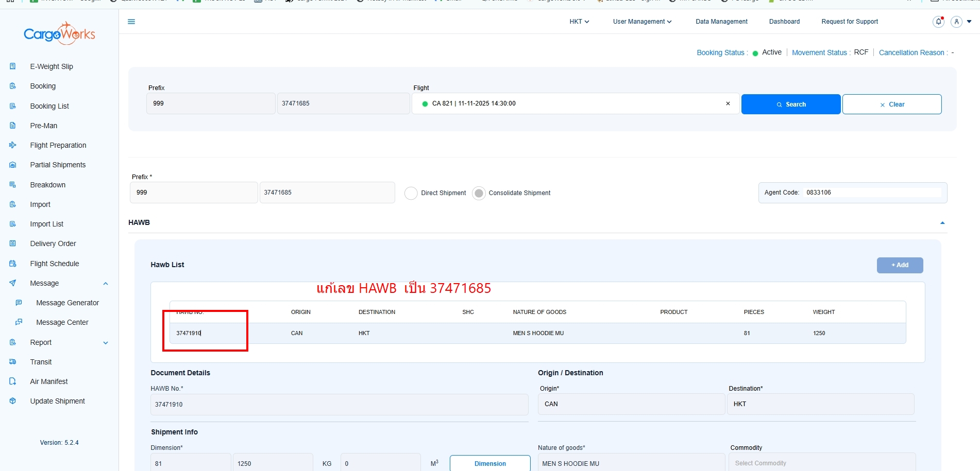Expand the Report sidebar submenu
This screenshot has height=471, width=980.
click(x=106, y=343)
